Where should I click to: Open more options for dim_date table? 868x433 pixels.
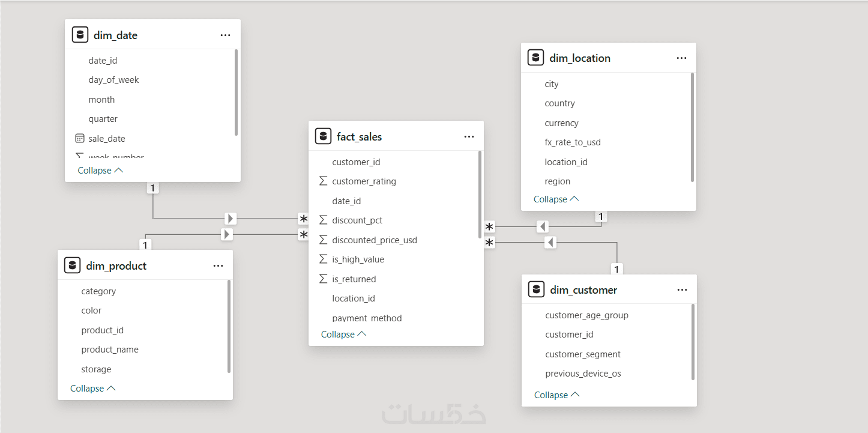225,35
